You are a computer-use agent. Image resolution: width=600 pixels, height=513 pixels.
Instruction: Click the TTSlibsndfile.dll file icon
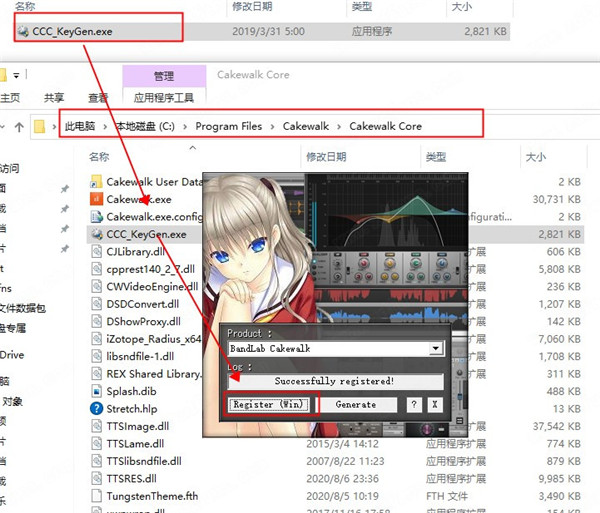point(96,461)
